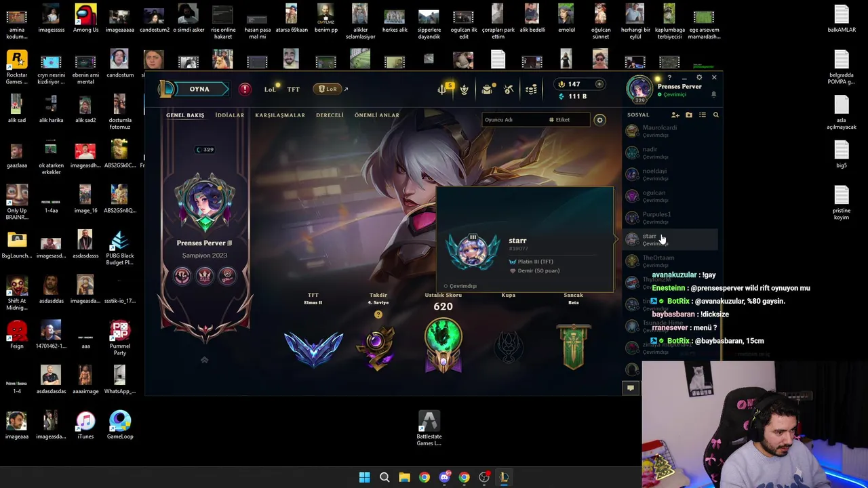The height and width of the screenshot is (488, 868).
Task: Select the KARŞILAŞMALAR tab
Action: [280, 115]
